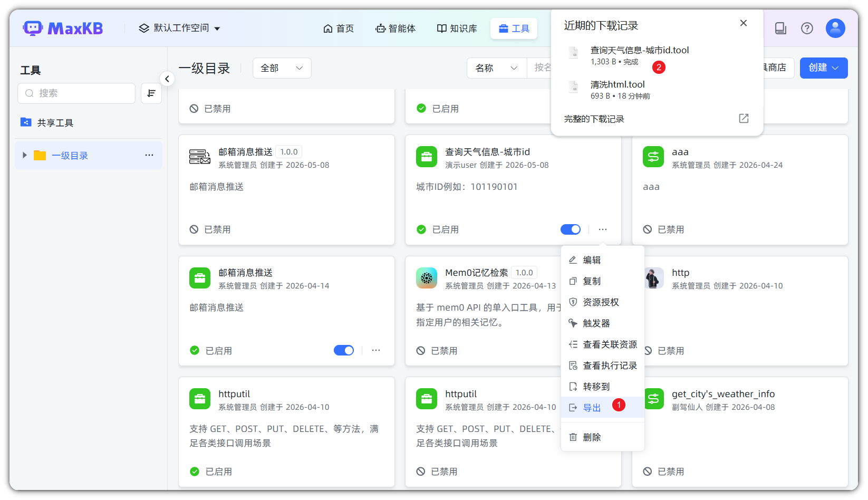Toggle off the 邮箱消息推送 2026-04-14 switch

pyautogui.click(x=344, y=350)
